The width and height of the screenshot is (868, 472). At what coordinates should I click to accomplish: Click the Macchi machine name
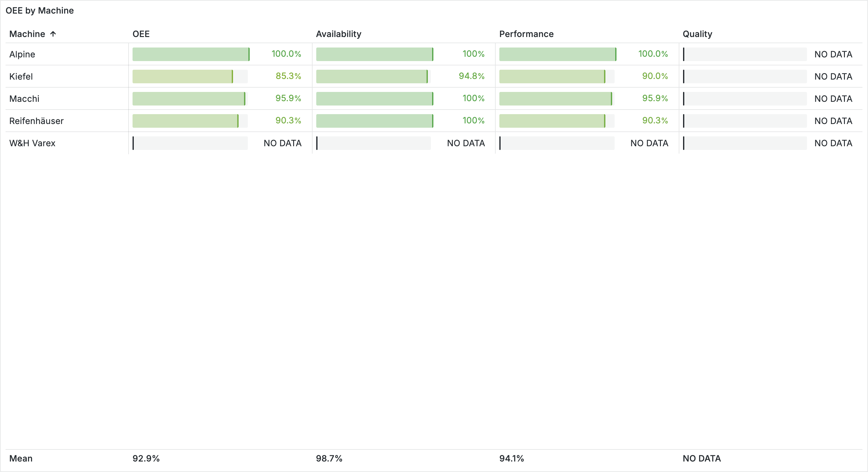point(24,99)
